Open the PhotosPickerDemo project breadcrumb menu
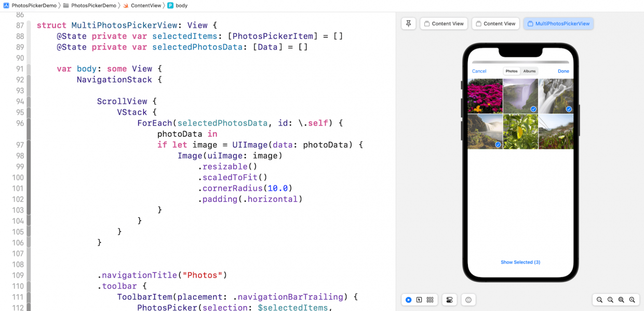The width and height of the screenshot is (644, 311). (x=29, y=5)
